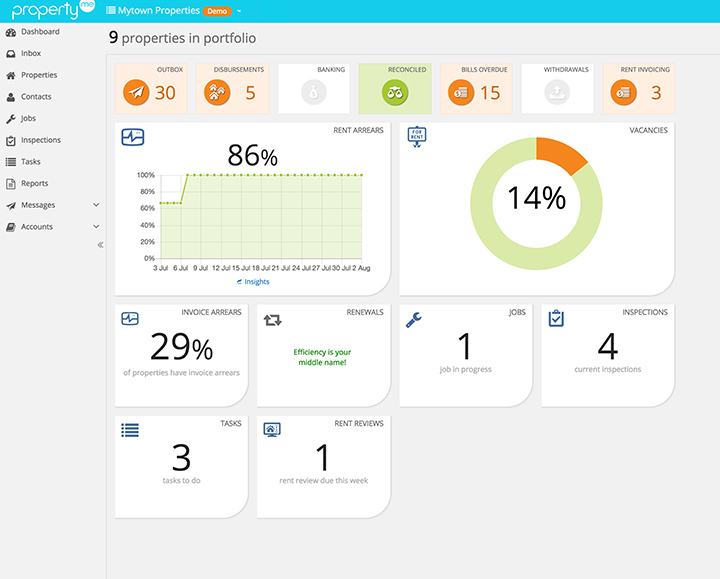
Task: Click the Bills Overdue coin icon
Action: [461, 92]
